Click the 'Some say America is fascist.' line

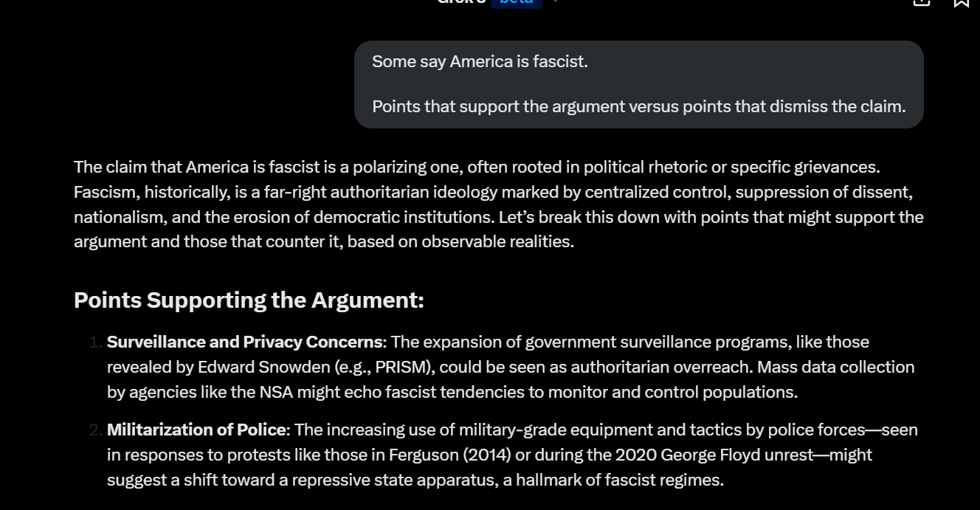(x=480, y=61)
